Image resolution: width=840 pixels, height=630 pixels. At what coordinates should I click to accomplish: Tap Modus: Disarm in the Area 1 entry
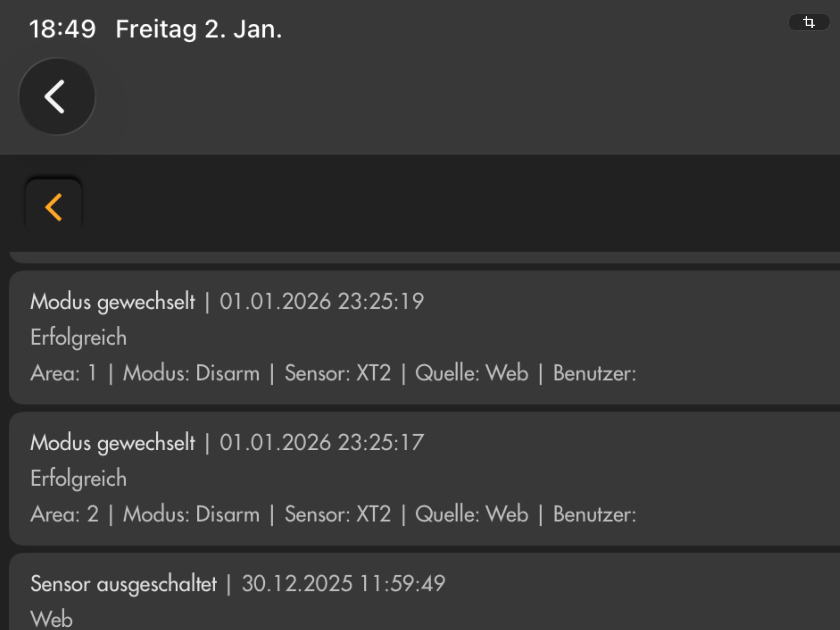pos(191,373)
